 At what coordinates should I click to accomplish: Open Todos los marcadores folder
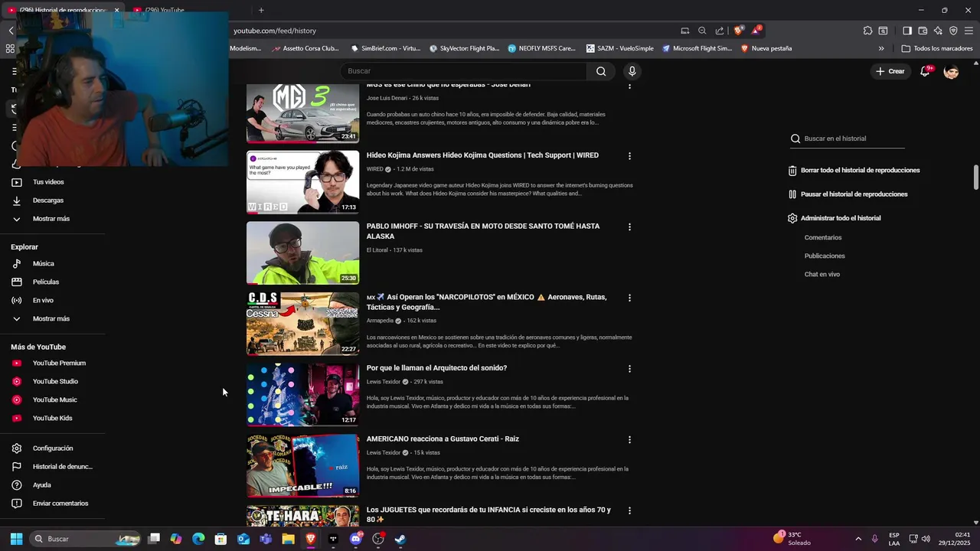tap(937, 48)
